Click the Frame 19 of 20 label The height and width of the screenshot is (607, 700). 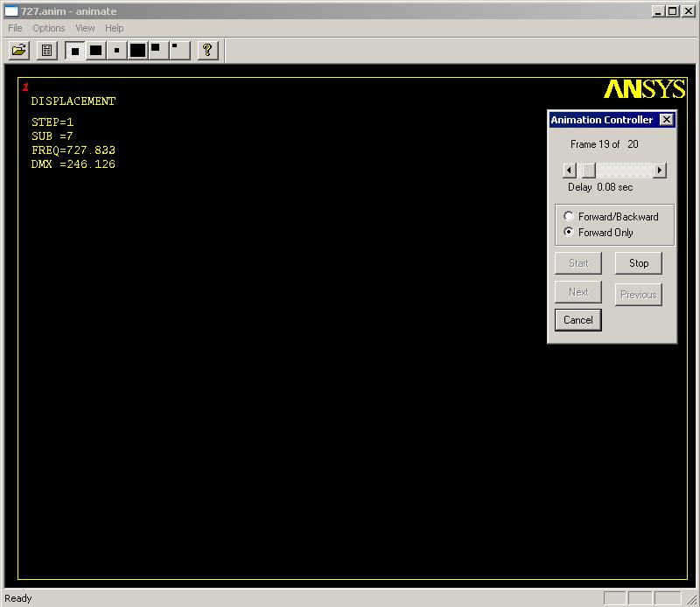(604, 144)
